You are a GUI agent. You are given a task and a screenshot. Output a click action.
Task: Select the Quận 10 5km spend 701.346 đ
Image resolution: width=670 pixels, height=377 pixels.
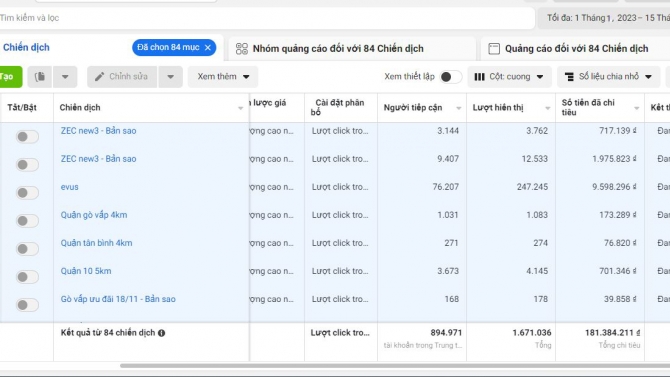[617, 271]
